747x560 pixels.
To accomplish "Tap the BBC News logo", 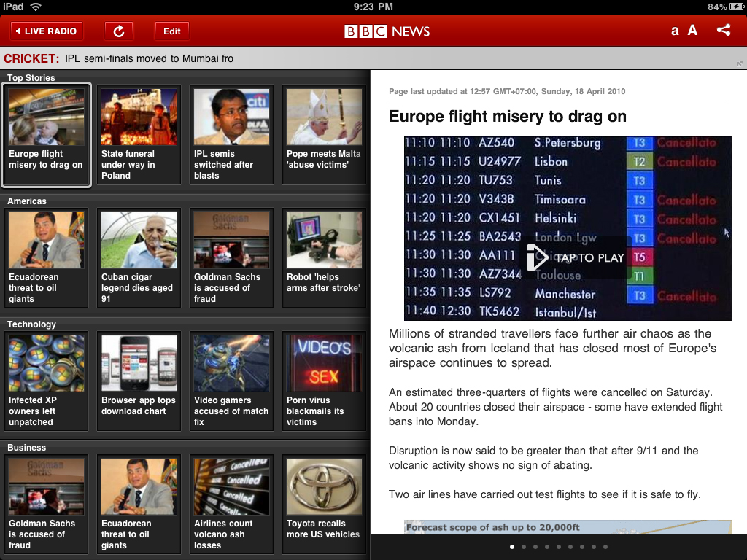I will 387,31.
